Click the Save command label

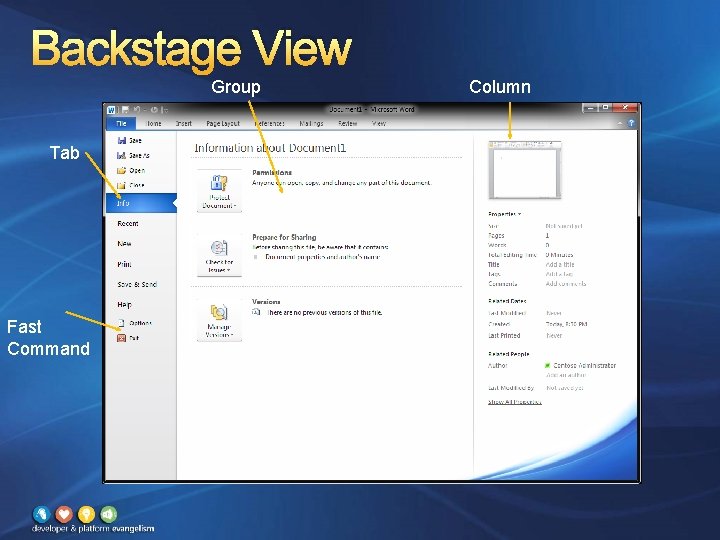[x=135, y=141]
